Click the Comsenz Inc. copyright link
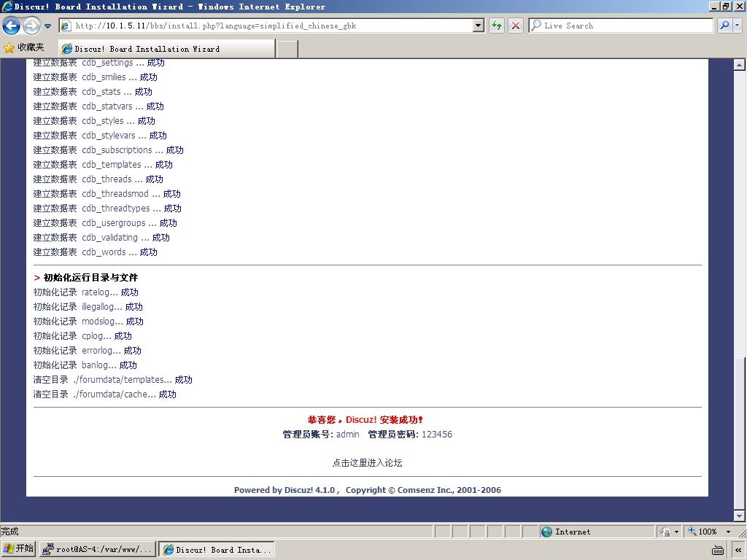 425,490
